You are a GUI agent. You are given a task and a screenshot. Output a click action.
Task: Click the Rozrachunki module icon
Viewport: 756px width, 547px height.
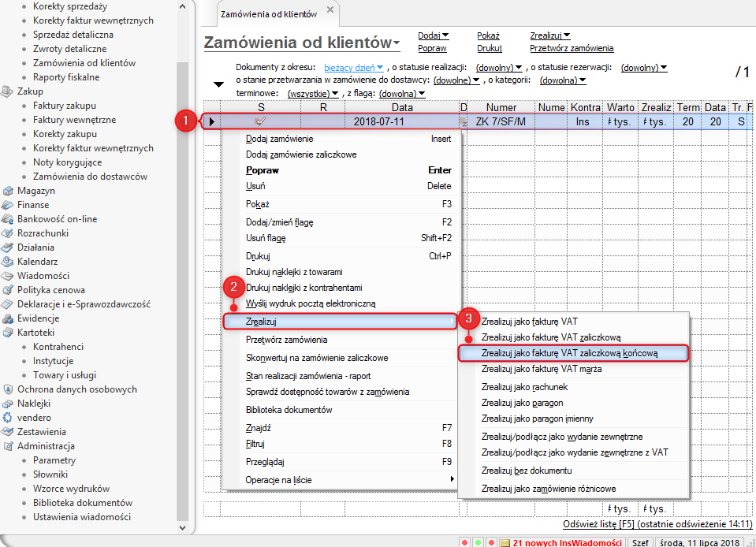(x=7, y=233)
